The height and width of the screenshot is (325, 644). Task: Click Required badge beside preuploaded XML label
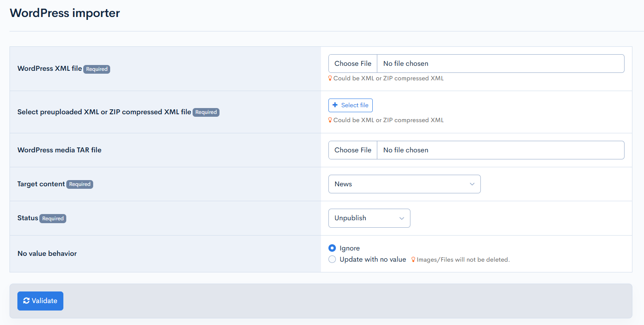click(206, 112)
